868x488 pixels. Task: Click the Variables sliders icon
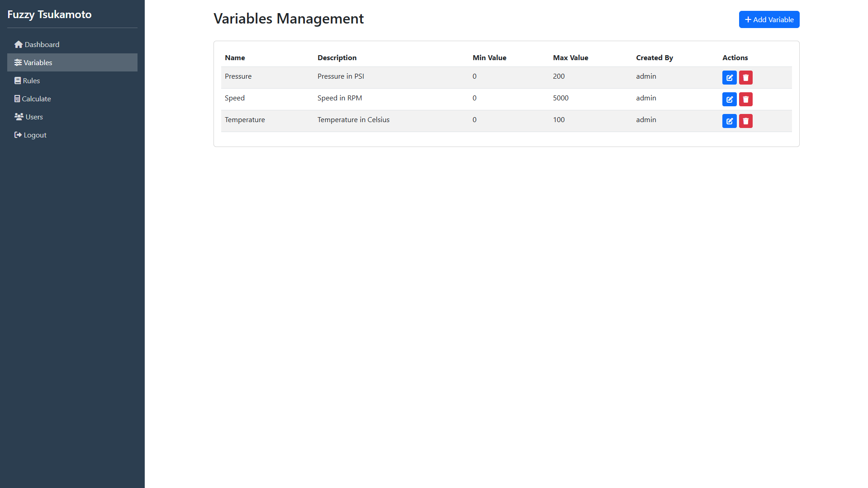[x=18, y=62]
